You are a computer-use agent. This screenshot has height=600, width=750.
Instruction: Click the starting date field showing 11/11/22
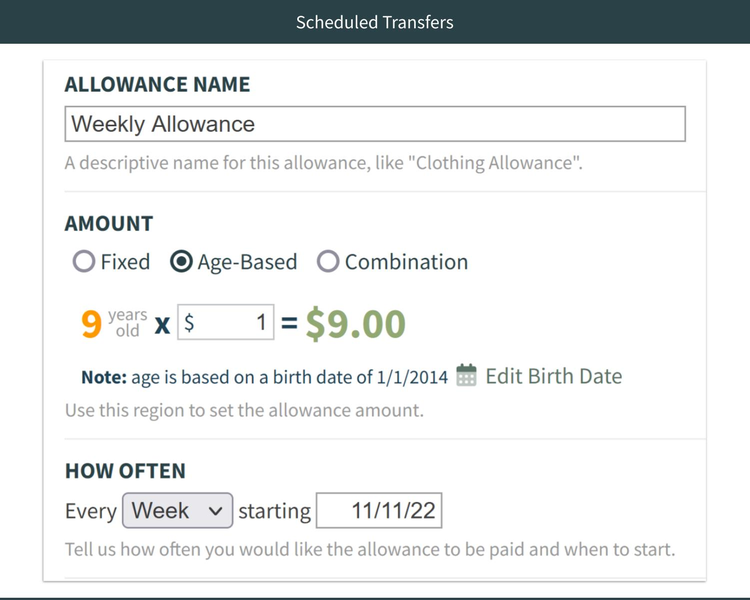(x=379, y=511)
